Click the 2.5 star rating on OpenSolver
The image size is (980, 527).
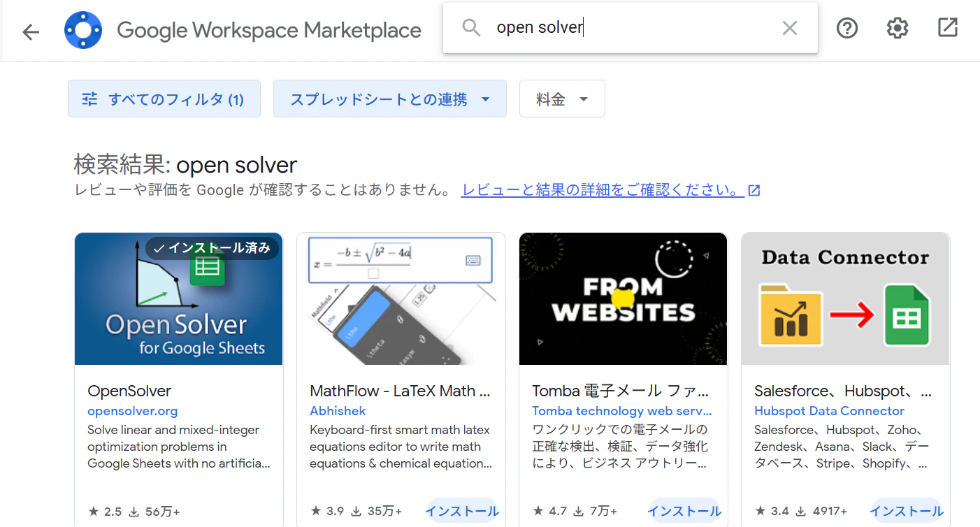106,512
